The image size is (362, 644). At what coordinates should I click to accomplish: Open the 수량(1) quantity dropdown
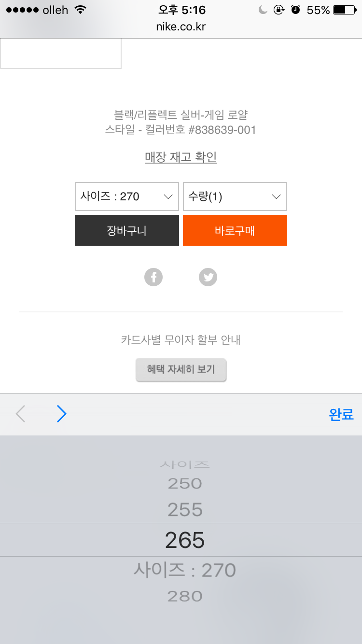tap(235, 196)
